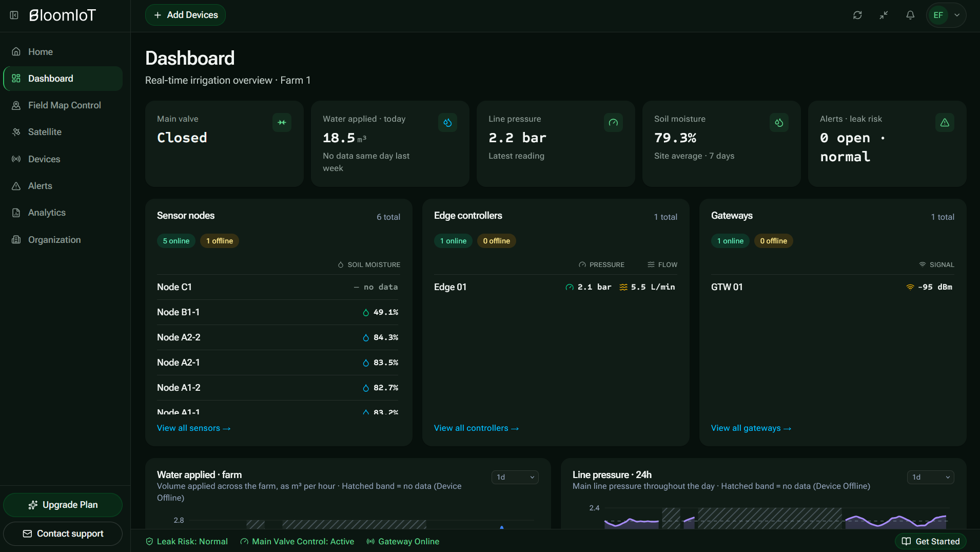Collapse the sidebar panel icon
This screenshot has width=980, height=552.
tap(14, 15)
